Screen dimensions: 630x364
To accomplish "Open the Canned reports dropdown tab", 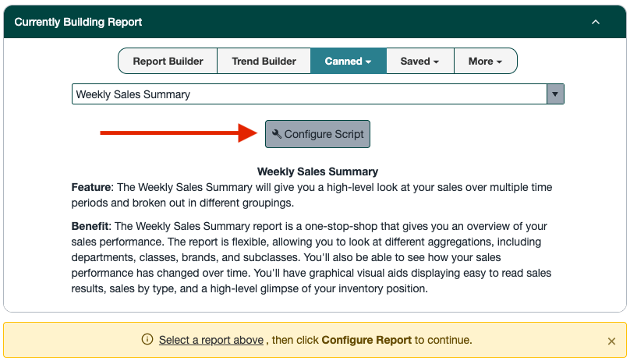I will tap(348, 61).
